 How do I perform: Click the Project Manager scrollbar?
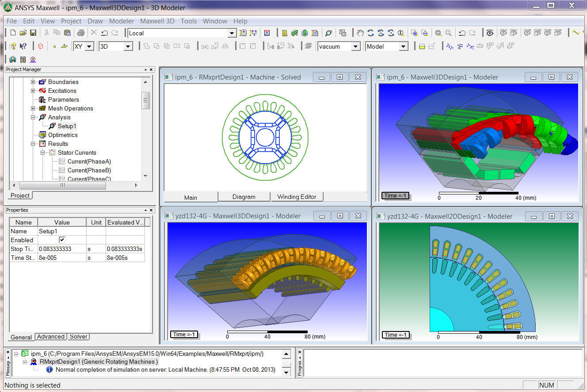click(x=145, y=99)
